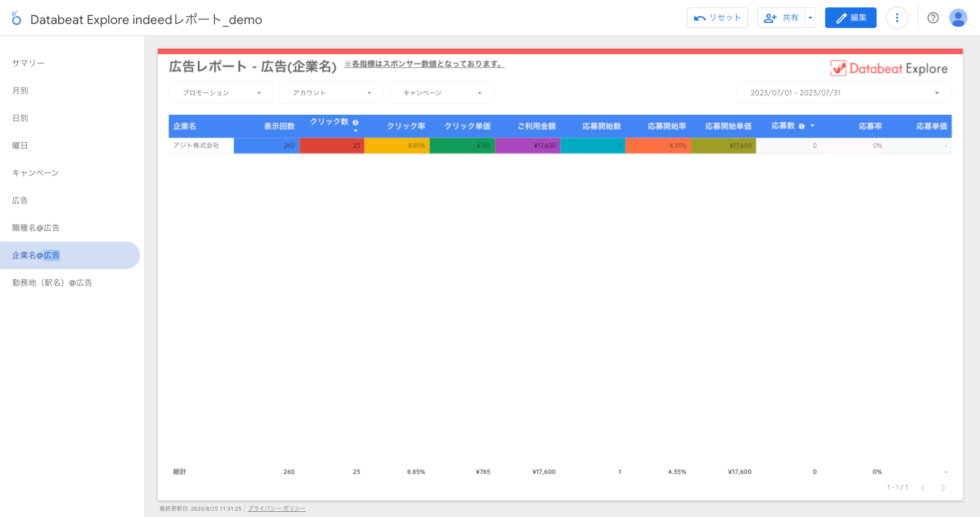Expand the share options dropdown arrow
This screenshot has width=980, height=517.
pos(810,18)
